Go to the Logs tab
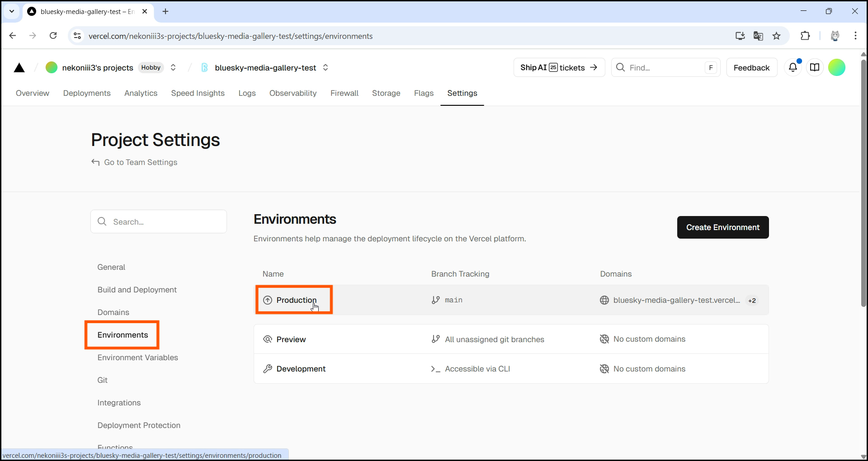 coord(247,93)
